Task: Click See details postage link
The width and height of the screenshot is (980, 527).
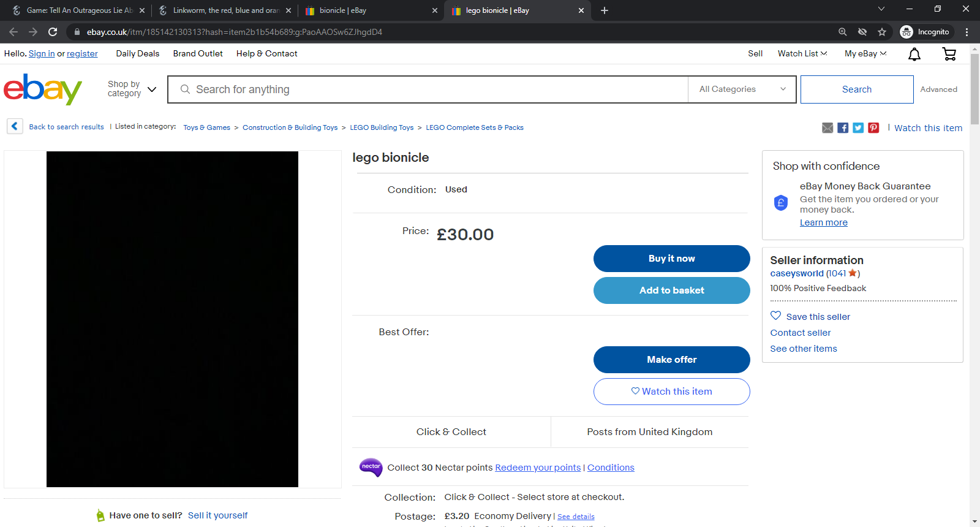Action: pyautogui.click(x=576, y=517)
